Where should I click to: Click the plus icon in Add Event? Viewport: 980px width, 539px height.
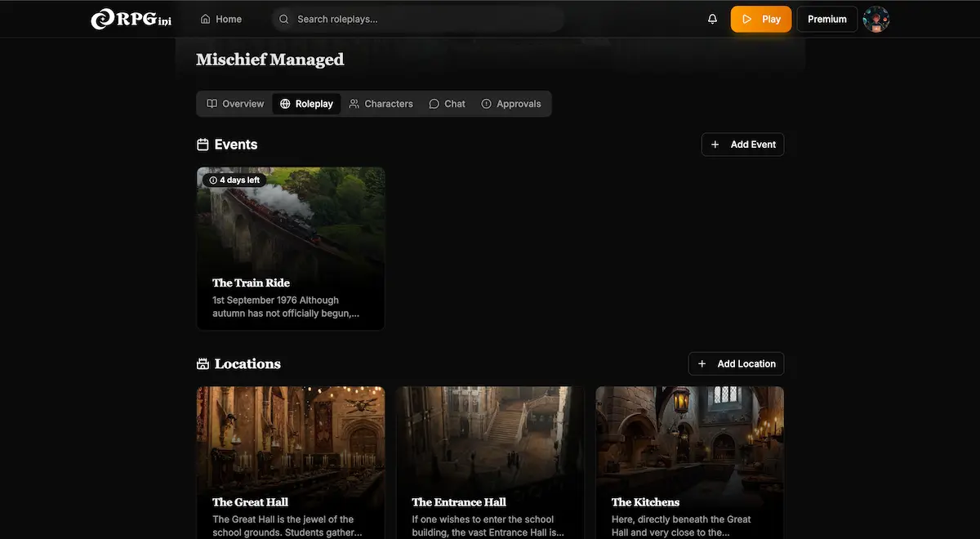[x=715, y=145]
